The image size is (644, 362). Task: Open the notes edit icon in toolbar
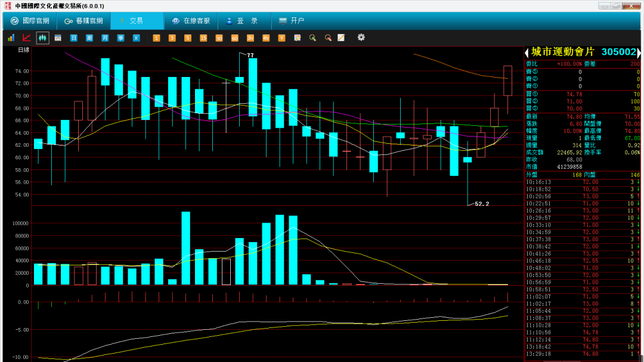click(x=298, y=38)
